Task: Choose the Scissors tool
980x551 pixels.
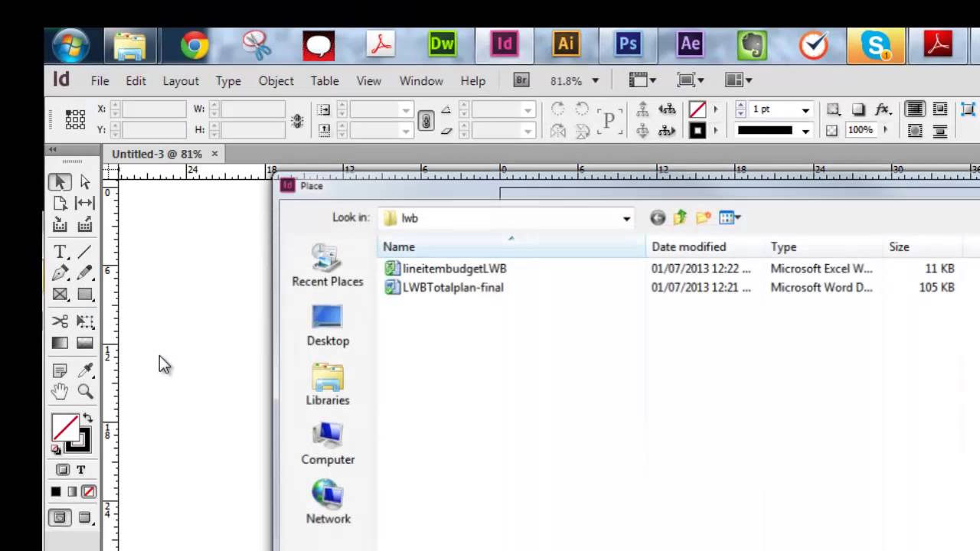Action: 60,321
